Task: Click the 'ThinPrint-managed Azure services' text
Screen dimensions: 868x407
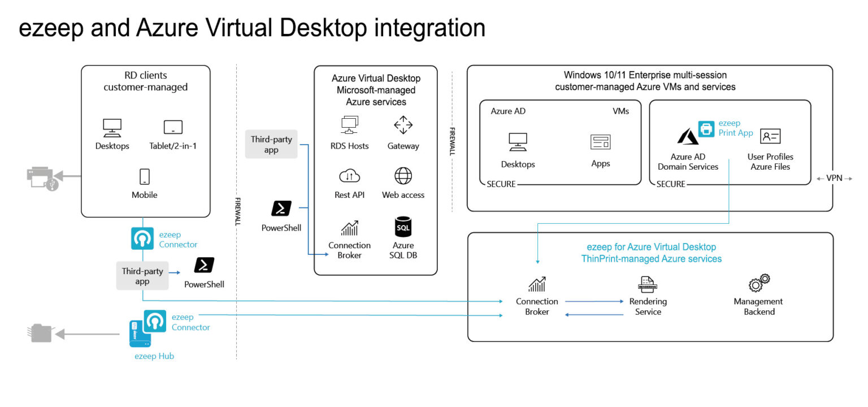Action: coord(652,258)
